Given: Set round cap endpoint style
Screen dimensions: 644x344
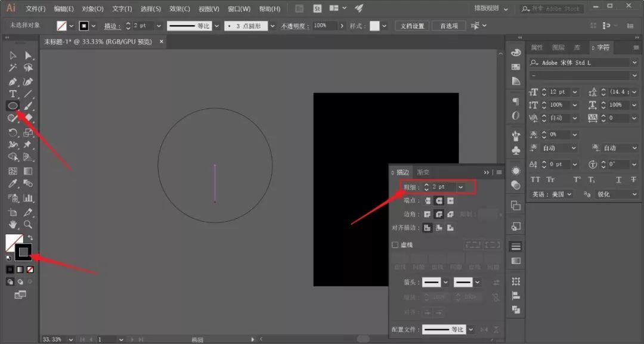Looking at the screenshot, I should [439, 201].
